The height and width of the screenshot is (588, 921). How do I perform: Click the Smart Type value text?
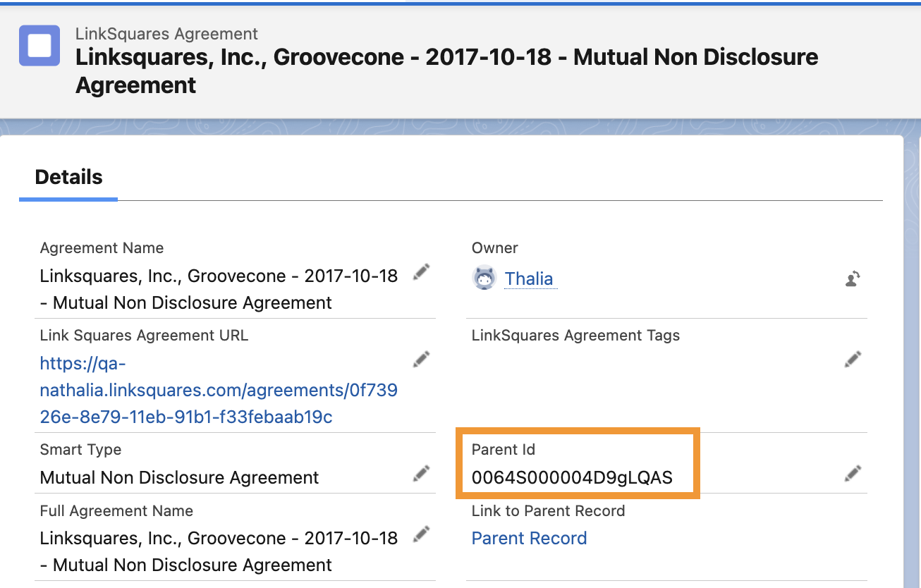click(x=179, y=477)
